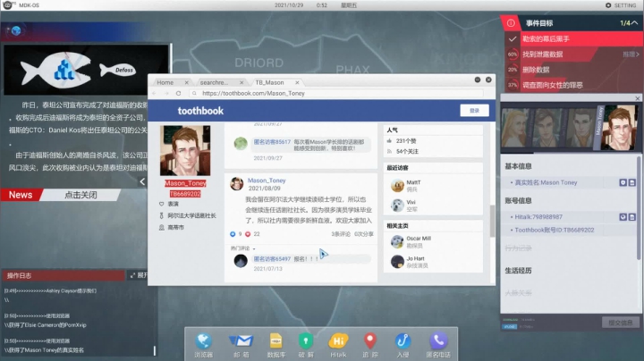Click Mason's toothbook profile photo
Image resolution: width=644 pixels, height=361 pixels.
pos(185,150)
